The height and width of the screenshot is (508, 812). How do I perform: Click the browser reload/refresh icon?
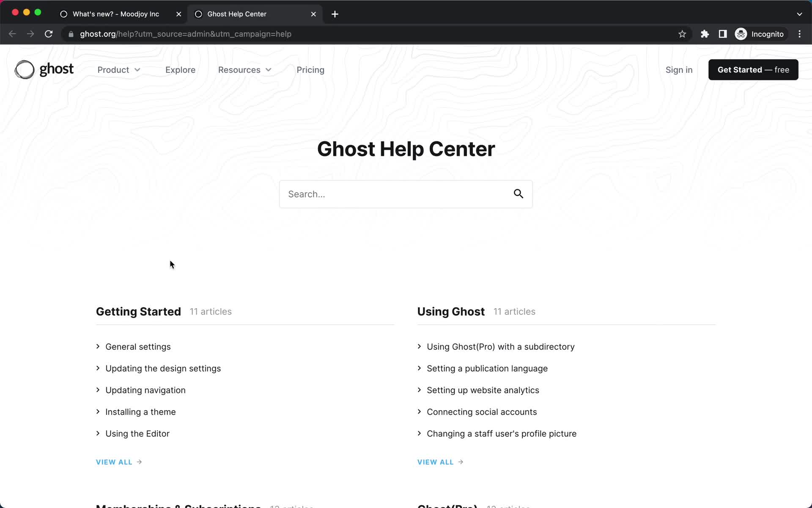click(x=49, y=33)
